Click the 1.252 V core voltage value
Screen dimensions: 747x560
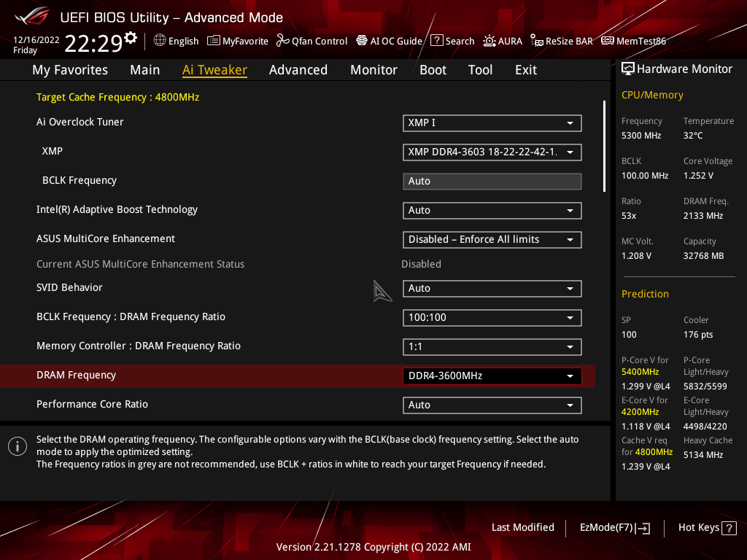698,176
